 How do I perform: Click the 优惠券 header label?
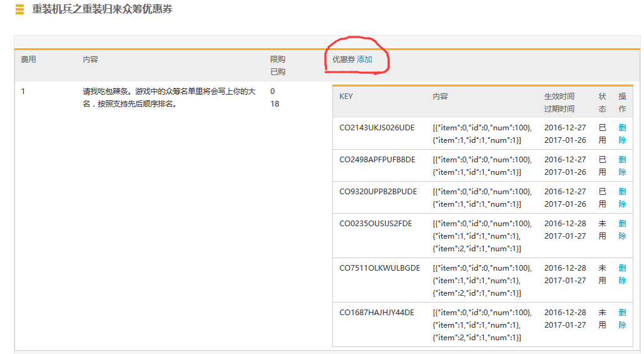pyautogui.click(x=344, y=59)
